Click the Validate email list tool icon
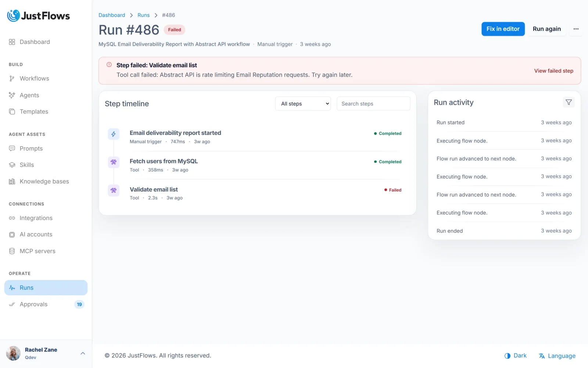The width and height of the screenshot is (588, 368). click(x=114, y=190)
